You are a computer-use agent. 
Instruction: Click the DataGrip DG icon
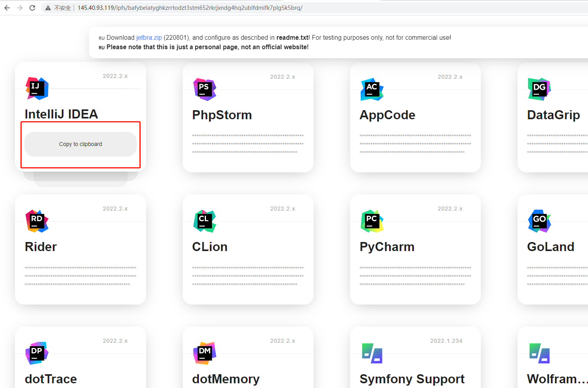(x=540, y=89)
